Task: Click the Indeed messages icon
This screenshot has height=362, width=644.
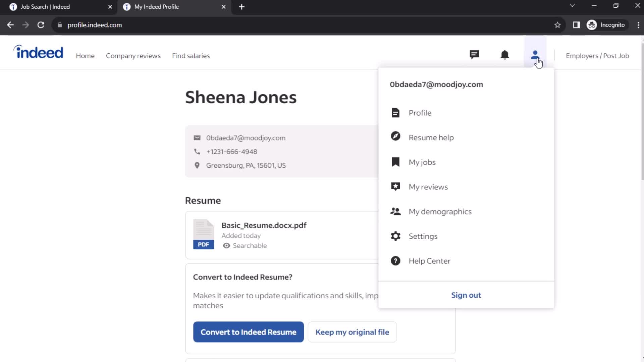Action: click(475, 56)
